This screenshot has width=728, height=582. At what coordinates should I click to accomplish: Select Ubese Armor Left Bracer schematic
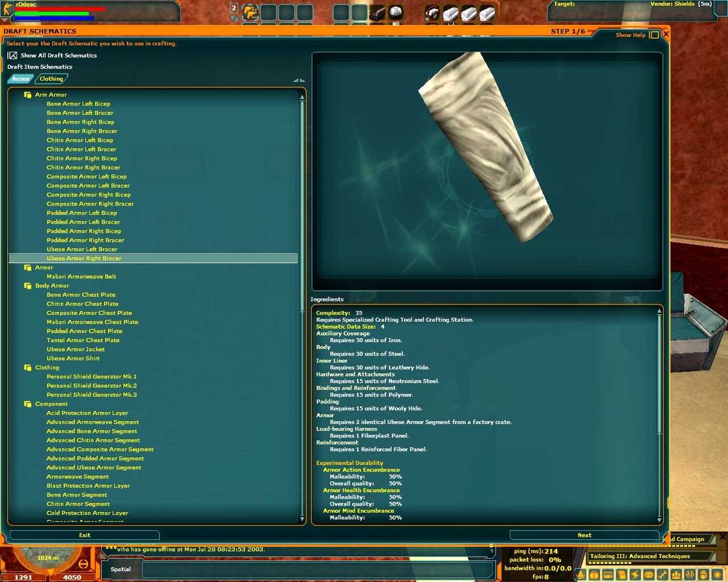click(82, 250)
